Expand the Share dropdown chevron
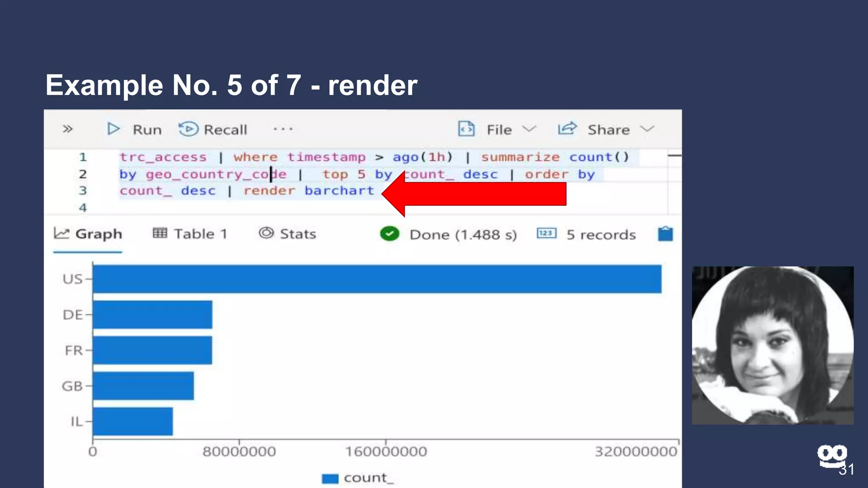Image resolution: width=868 pixels, height=488 pixels. tap(647, 128)
